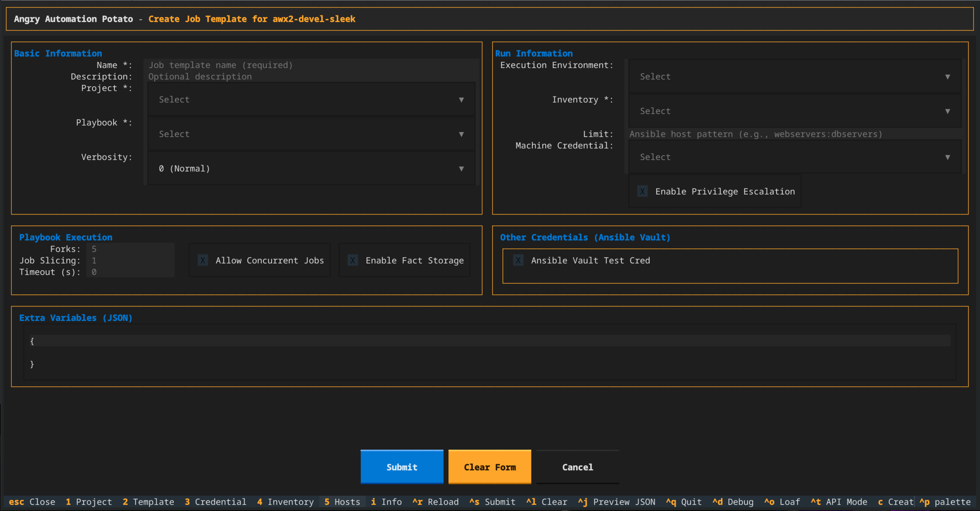
Task: Click ^l Clear shortcut in footer
Action: (x=547, y=502)
